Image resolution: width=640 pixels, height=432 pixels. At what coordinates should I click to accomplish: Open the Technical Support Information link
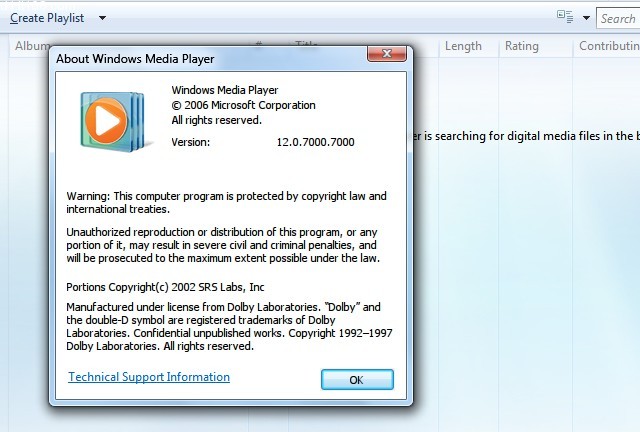(x=149, y=377)
